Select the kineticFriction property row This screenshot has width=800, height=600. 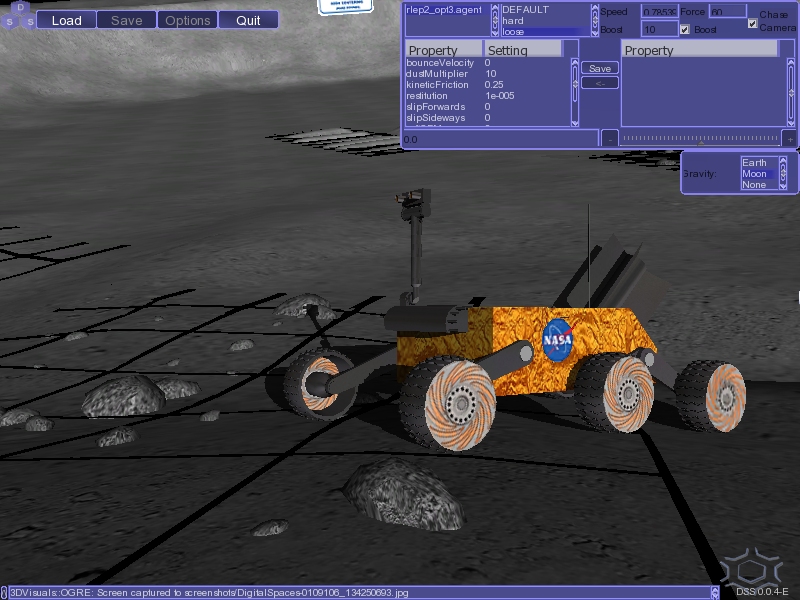pyautogui.click(x=488, y=85)
